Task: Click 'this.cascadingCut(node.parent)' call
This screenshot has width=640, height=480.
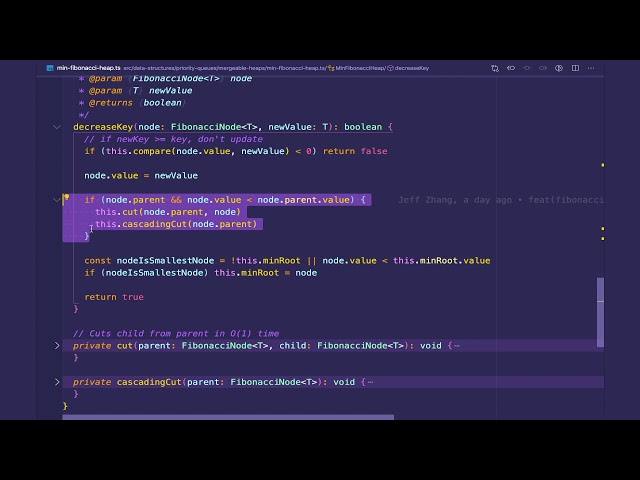Action: click(x=176, y=224)
